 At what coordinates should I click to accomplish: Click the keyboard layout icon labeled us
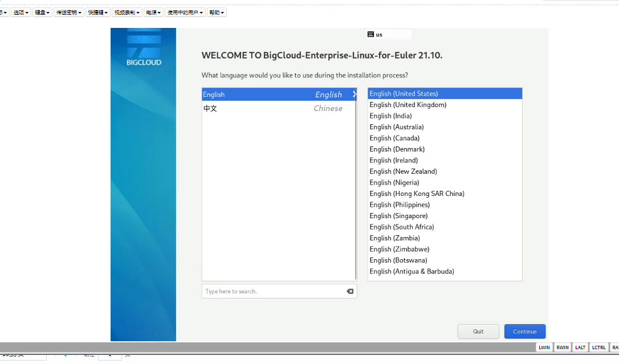coord(371,34)
